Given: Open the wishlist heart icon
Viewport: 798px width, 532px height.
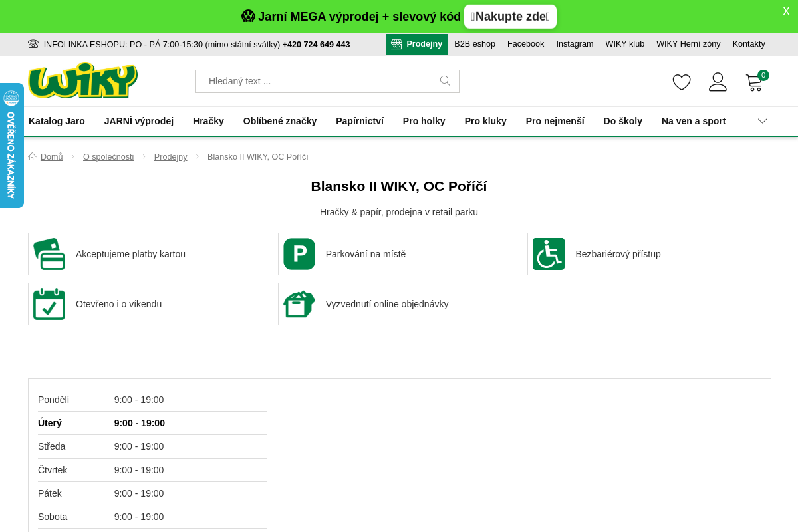Looking at the screenshot, I should point(682,82).
